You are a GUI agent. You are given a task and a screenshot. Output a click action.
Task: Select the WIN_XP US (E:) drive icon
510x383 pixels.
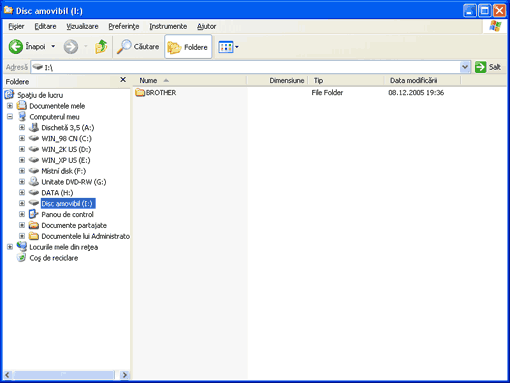(x=34, y=160)
